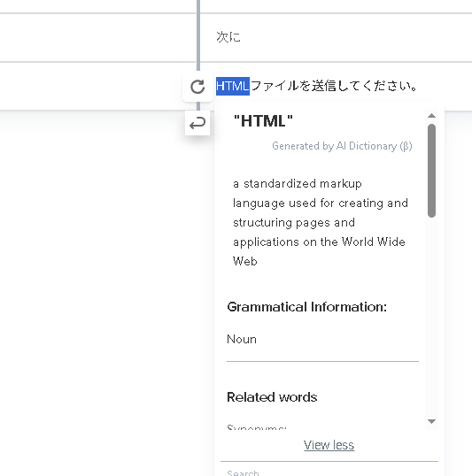Click the circular refresh arrow icon
The width and height of the screenshot is (472, 476).
click(197, 87)
